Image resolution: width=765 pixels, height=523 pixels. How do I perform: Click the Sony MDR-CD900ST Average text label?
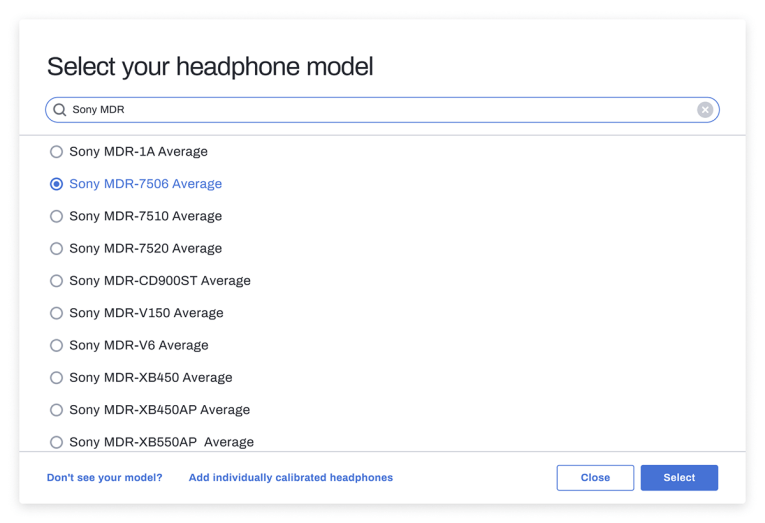click(x=160, y=281)
